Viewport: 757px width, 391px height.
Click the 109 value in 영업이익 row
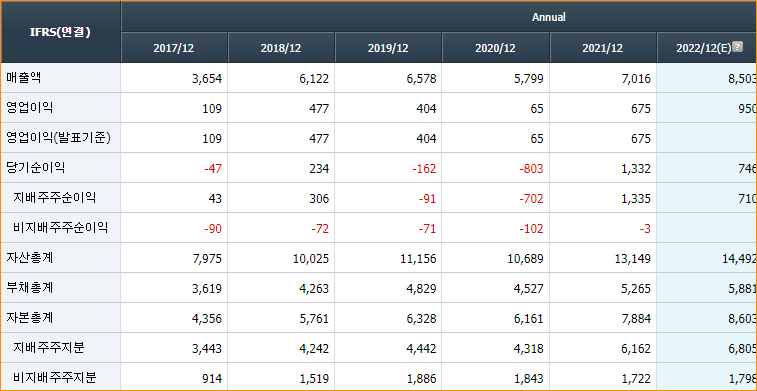coord(212,109)
